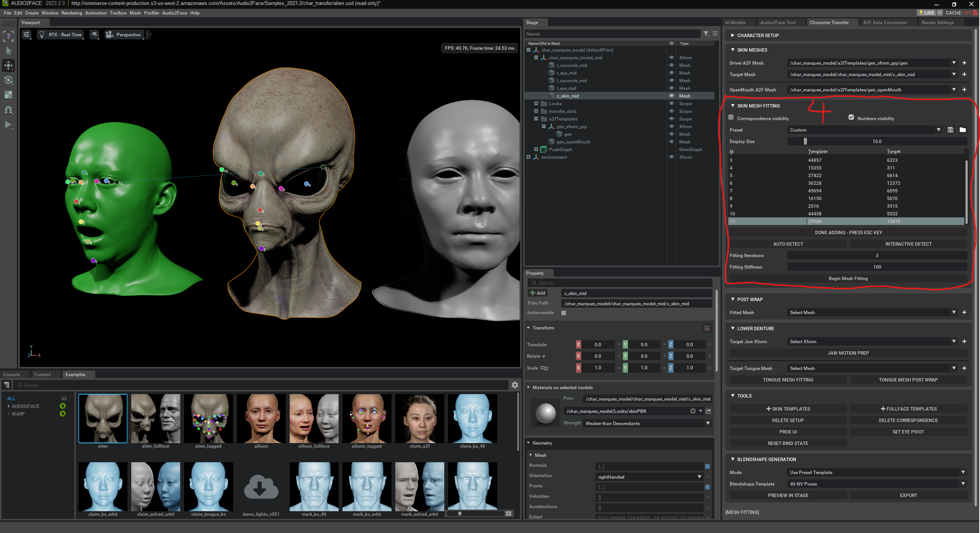Screen dimensions: 980x533
Task: Enable Correspondence visibility checkbox
Action: coord(731,117)
